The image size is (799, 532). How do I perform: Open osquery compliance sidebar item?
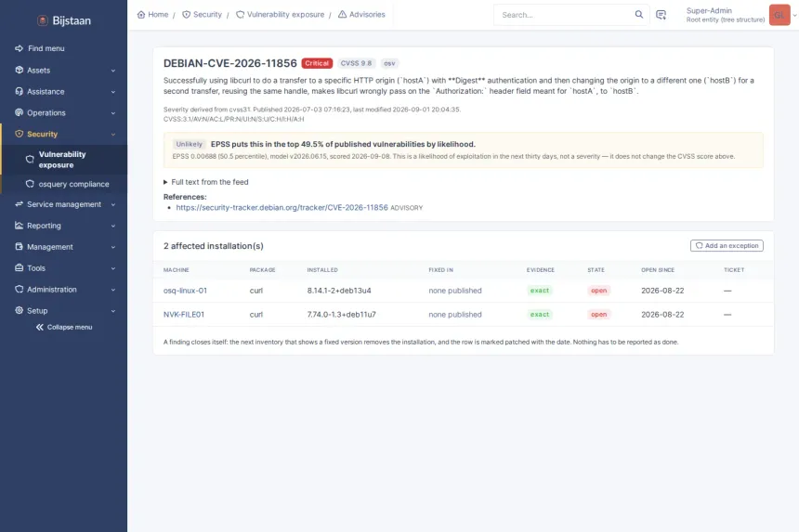(64, 184)
